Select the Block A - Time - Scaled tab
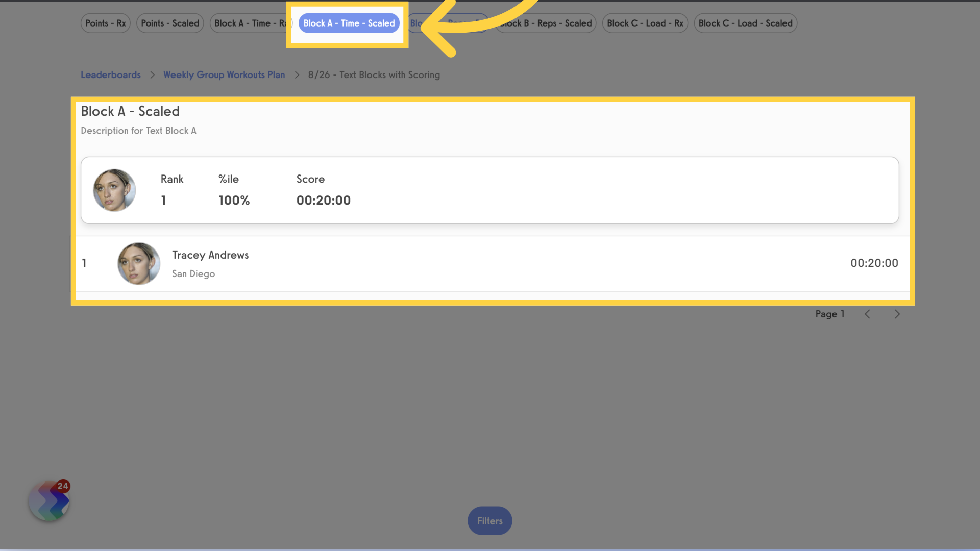 (x=349, y=23)
